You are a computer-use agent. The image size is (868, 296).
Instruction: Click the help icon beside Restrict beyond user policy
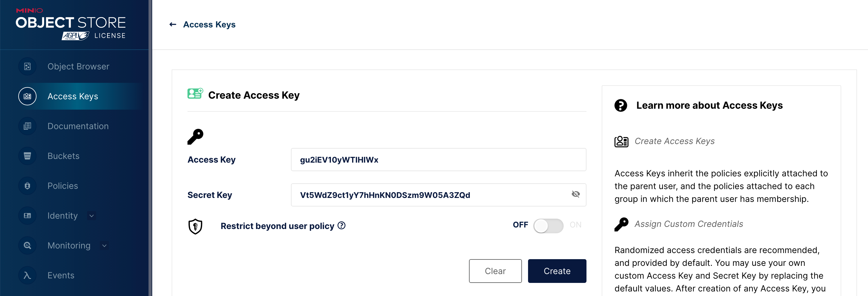tap(341, 225)
